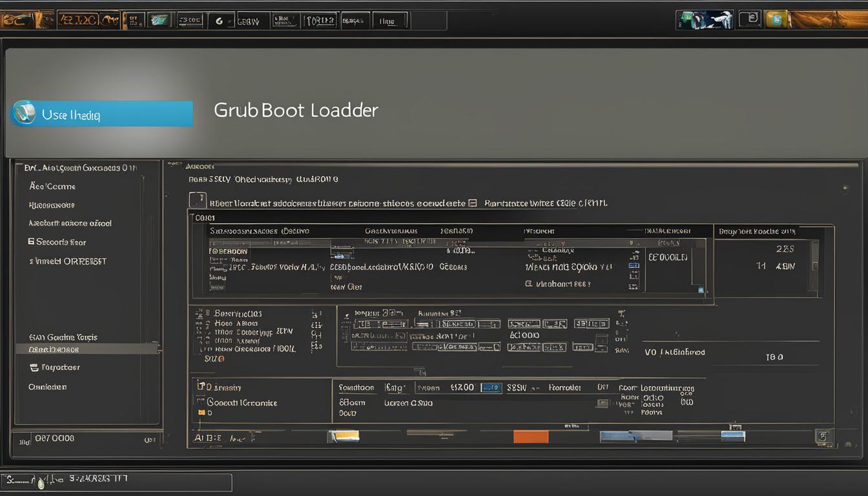The image size is (868, 496).
Task: Select the "Omneden" sidebar item
Action: pyautogui.click(x=47, y=387)
